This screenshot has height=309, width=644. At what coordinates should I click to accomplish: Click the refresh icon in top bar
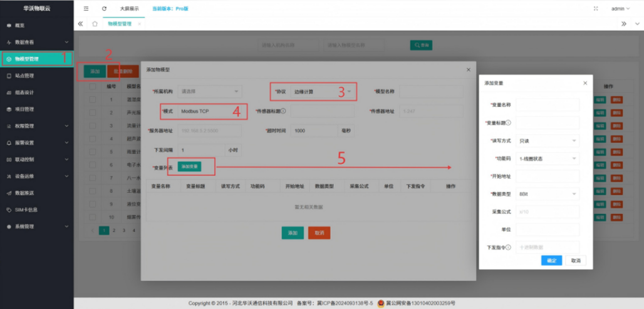tap(105, 9)
